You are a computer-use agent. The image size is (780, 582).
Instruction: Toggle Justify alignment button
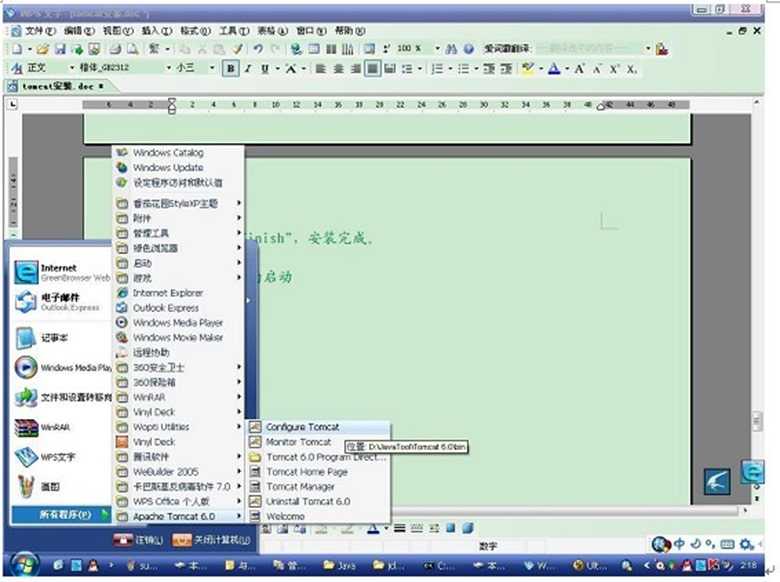[x=372, y=69]
